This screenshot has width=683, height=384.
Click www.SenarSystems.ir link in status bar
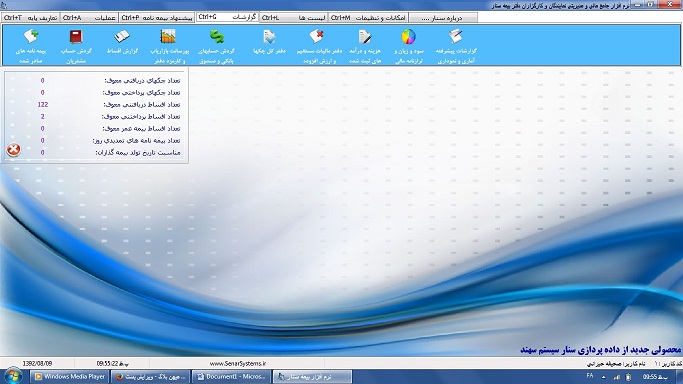click(x=237, y=363)
